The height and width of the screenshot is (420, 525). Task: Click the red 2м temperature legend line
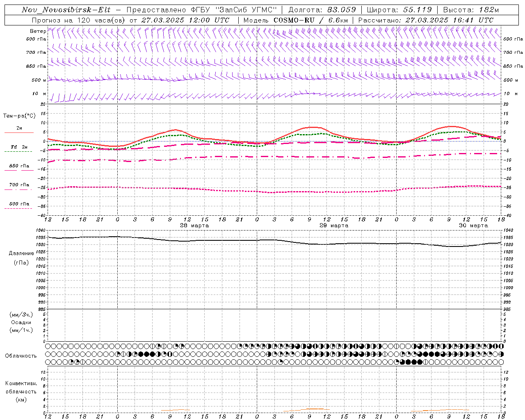(x=19, y=132)
